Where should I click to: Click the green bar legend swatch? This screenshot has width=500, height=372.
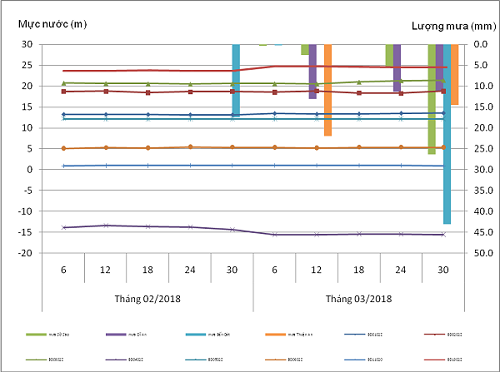36,334
